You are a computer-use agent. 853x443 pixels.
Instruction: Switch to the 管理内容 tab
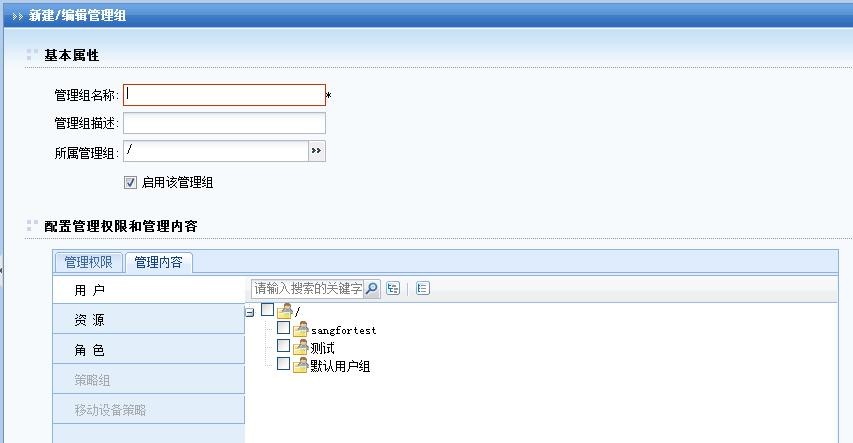click(x=158, y=262)
